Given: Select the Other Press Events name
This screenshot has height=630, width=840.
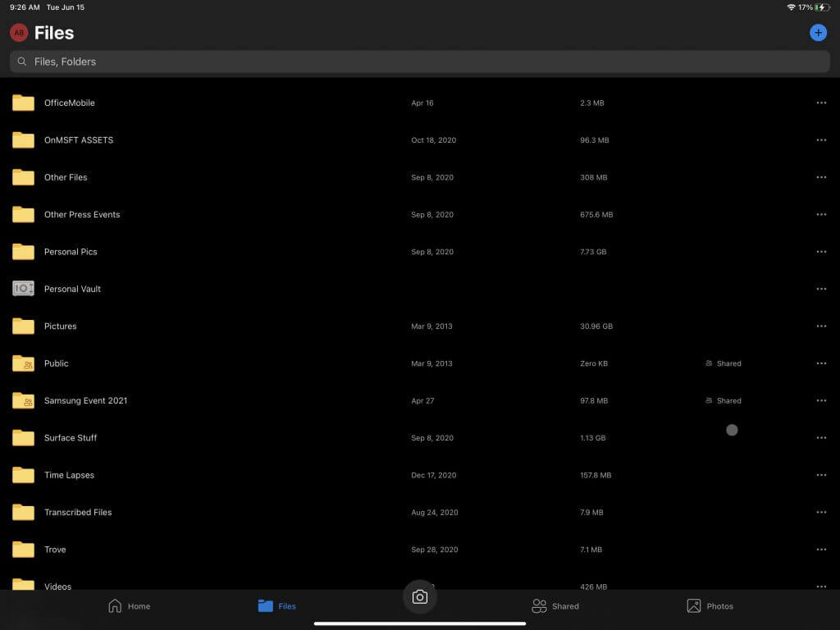Looking at the screenshot, I should click(x=82, y=214).
